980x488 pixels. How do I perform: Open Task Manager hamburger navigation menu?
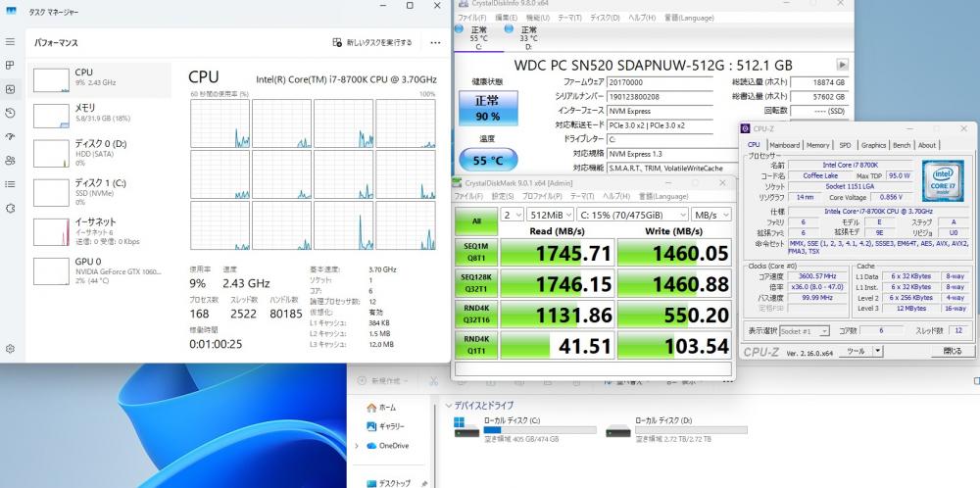point(10,42)
